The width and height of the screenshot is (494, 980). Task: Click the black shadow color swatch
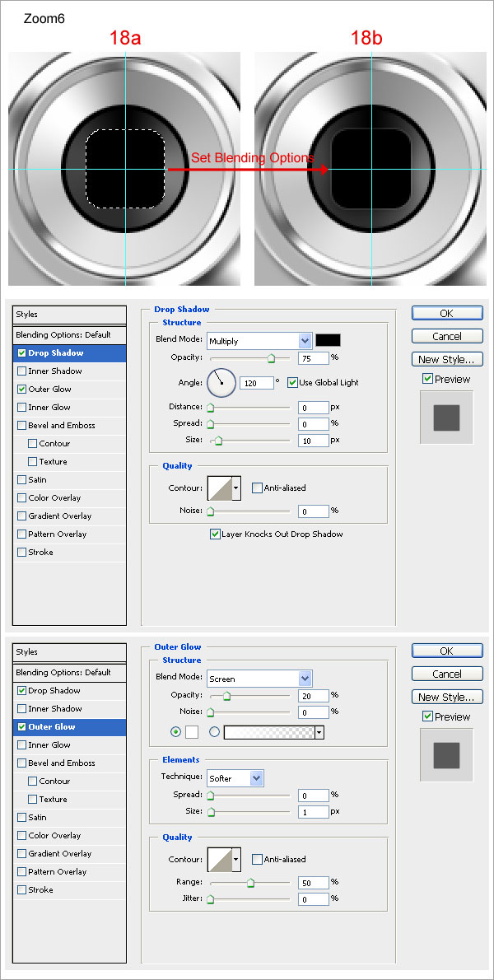tap(328, 341)
